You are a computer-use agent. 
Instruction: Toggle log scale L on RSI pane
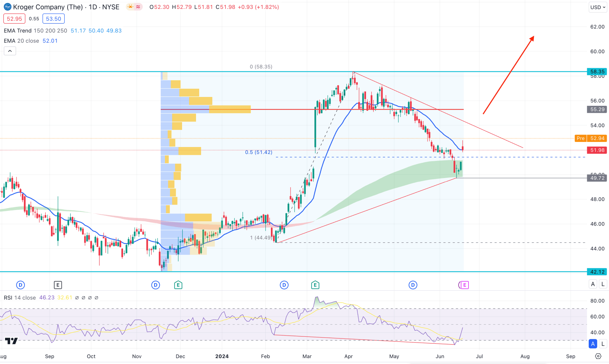pos(603,344)
